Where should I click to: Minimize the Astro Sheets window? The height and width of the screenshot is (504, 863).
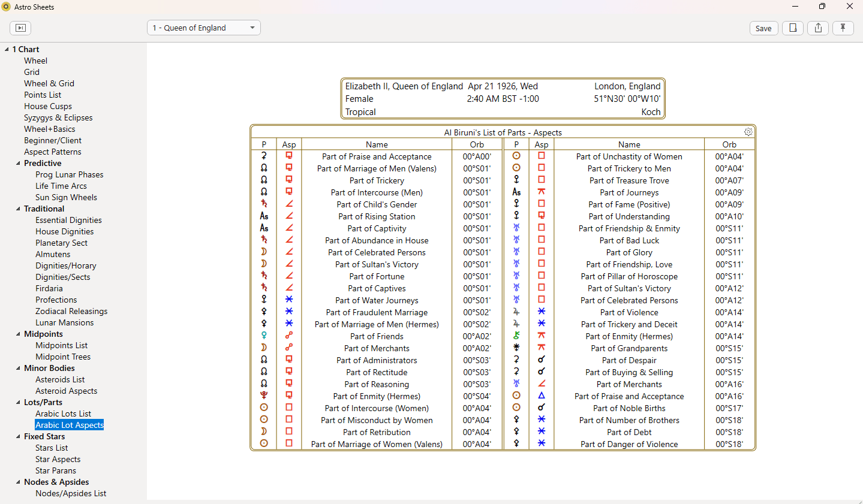tap(795, 7)
